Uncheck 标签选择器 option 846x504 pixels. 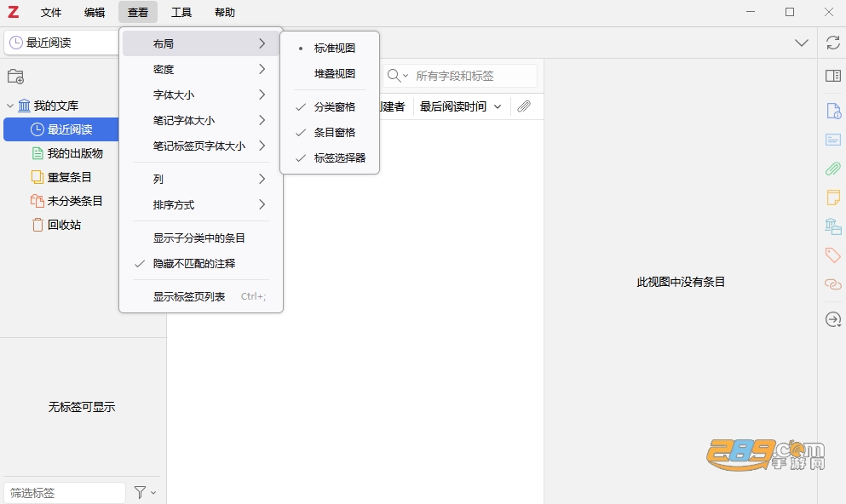click(x=329, y=158)
